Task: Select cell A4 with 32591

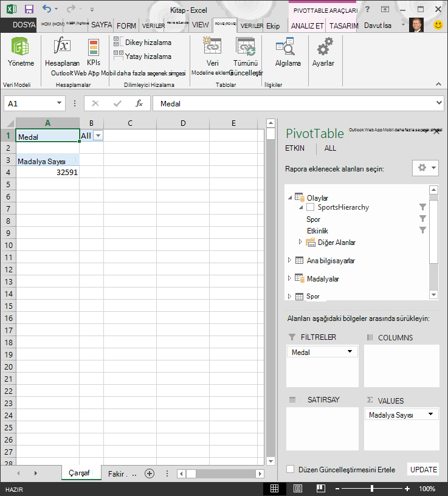Action: (47, 172)
